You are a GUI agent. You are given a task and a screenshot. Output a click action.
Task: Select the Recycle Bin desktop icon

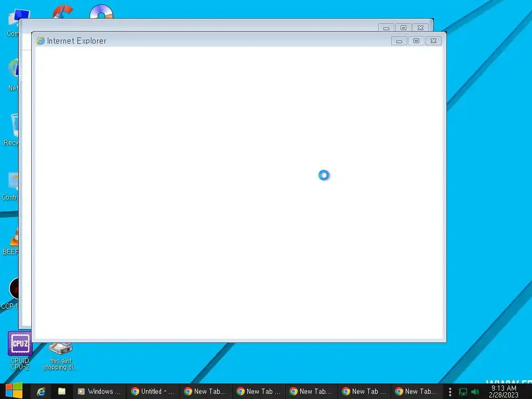tap(11, 129)
